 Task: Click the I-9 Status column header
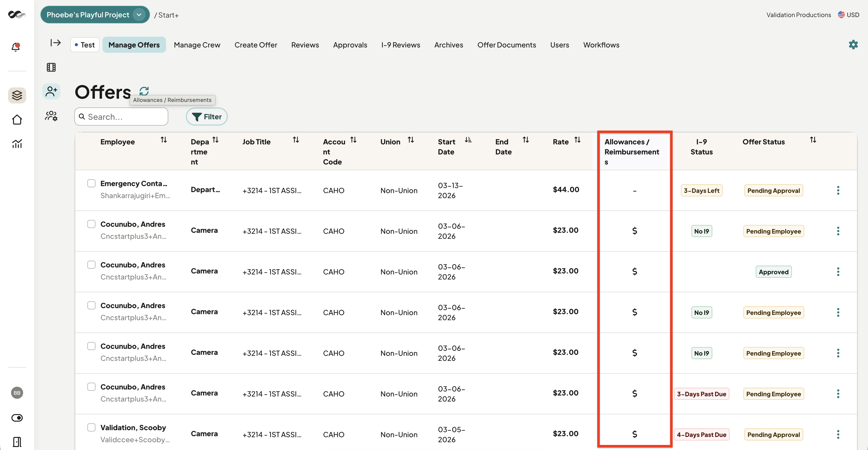point(701,146)
